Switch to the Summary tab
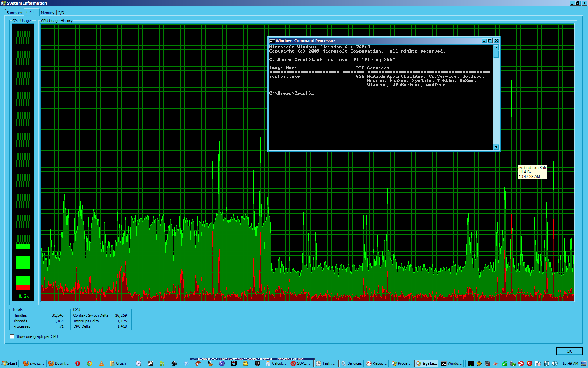The height and width of the screenshot is (368, 588). click(x=14, y=13)
